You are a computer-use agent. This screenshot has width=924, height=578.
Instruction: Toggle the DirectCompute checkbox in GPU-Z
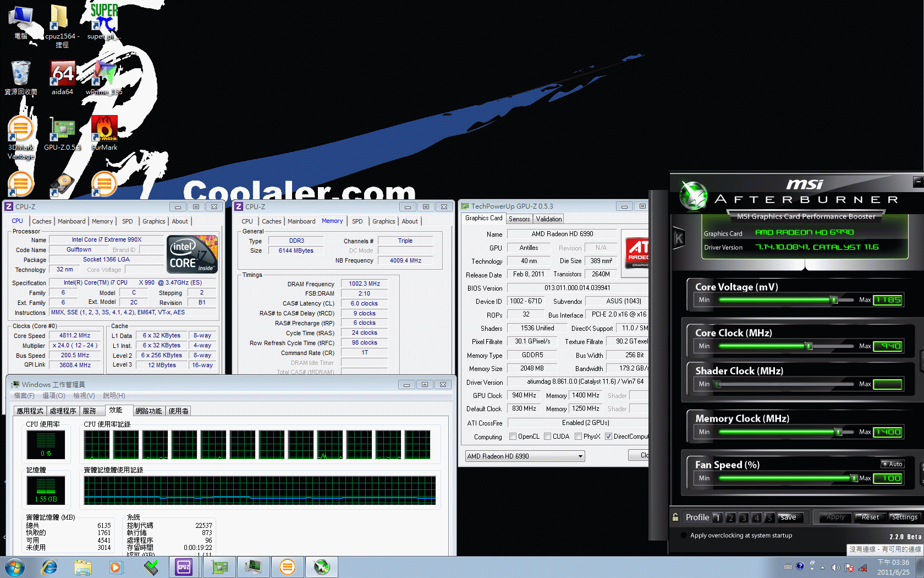pos(608,437)
